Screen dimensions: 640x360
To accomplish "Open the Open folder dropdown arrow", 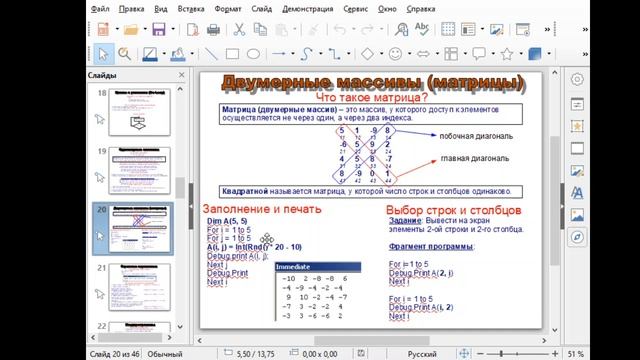I will 145,29.
